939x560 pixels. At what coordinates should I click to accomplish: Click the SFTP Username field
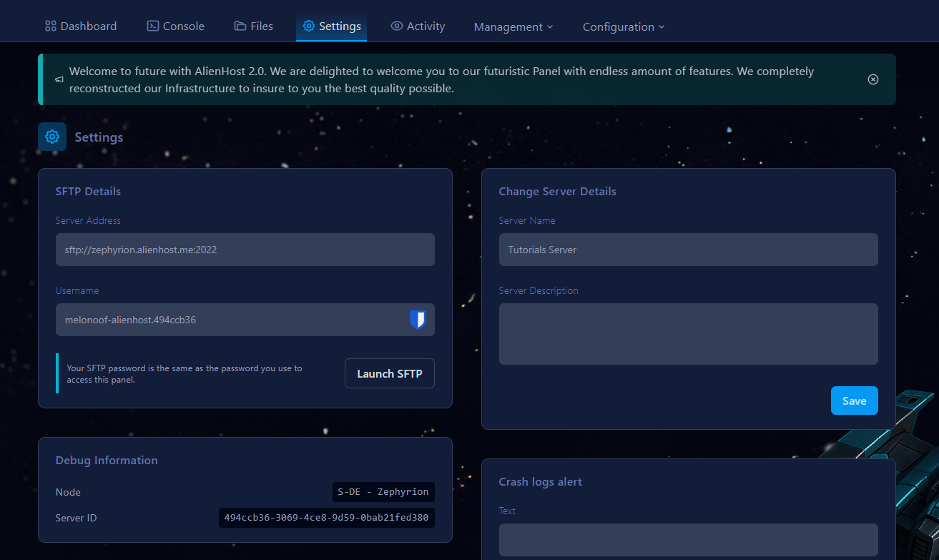click(x=245, y=320)
